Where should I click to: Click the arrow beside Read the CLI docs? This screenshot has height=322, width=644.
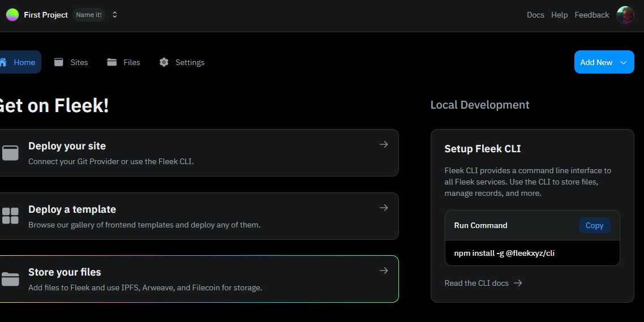click(518, 283)
